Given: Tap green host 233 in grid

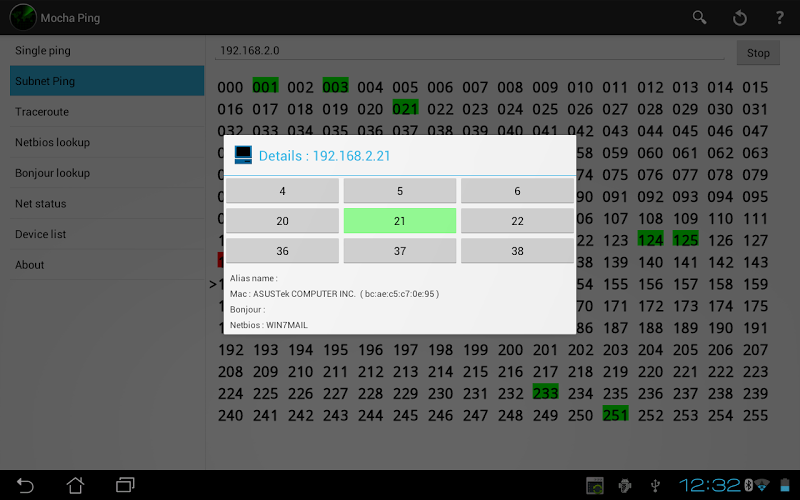Looking at the screenshot, I should point(545,392).
